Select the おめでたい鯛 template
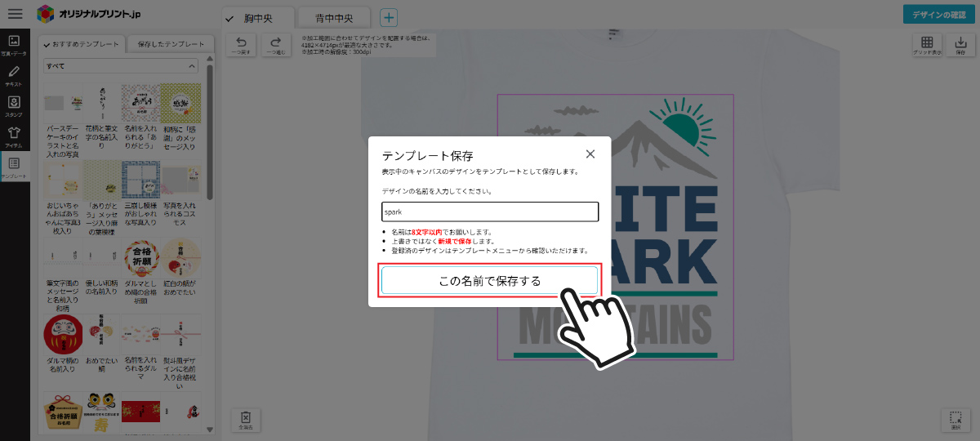This screenshot has width=980, height=441. (102, 345)
